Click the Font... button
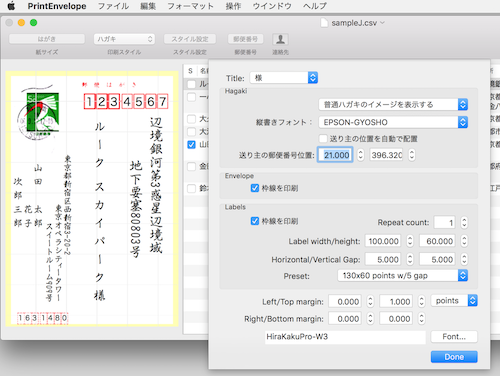This screenshot has height=376, width=500. [x=454, y=337]
